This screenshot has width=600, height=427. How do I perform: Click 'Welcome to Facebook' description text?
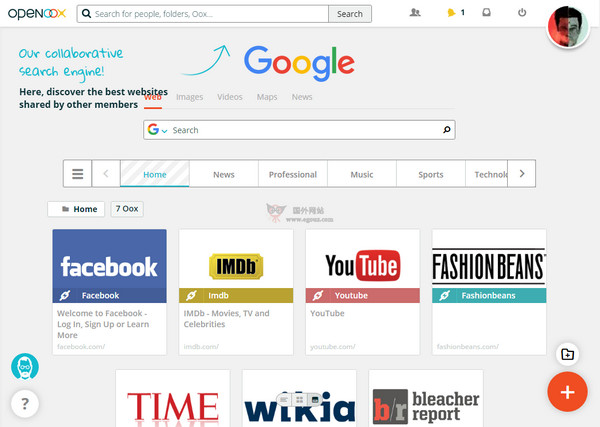103,324
